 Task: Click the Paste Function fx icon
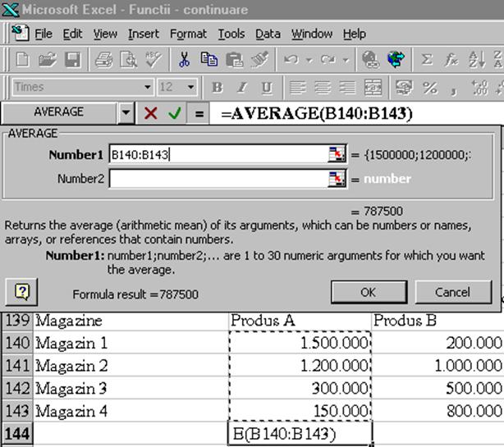(x=451, y=60)
